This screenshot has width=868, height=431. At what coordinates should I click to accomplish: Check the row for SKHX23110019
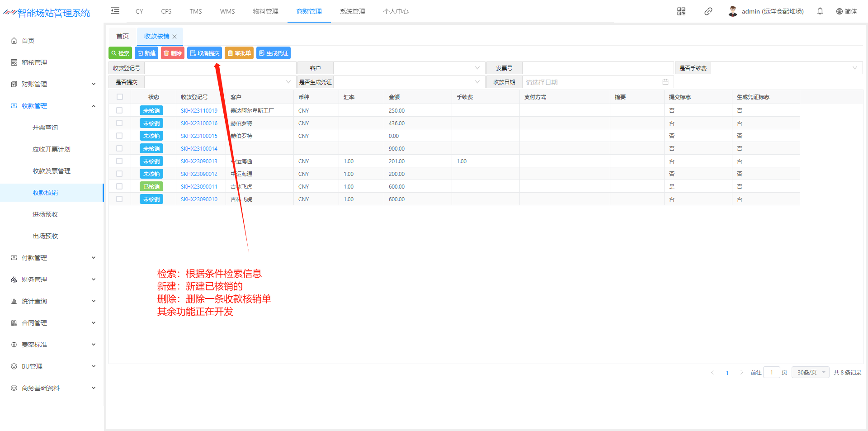point(119,110)
